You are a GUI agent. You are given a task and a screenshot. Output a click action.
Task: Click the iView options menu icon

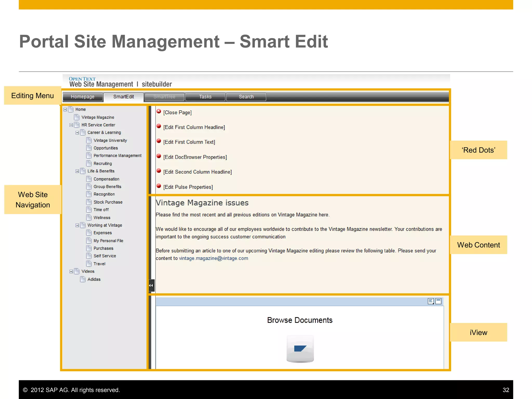click(431, 301)
